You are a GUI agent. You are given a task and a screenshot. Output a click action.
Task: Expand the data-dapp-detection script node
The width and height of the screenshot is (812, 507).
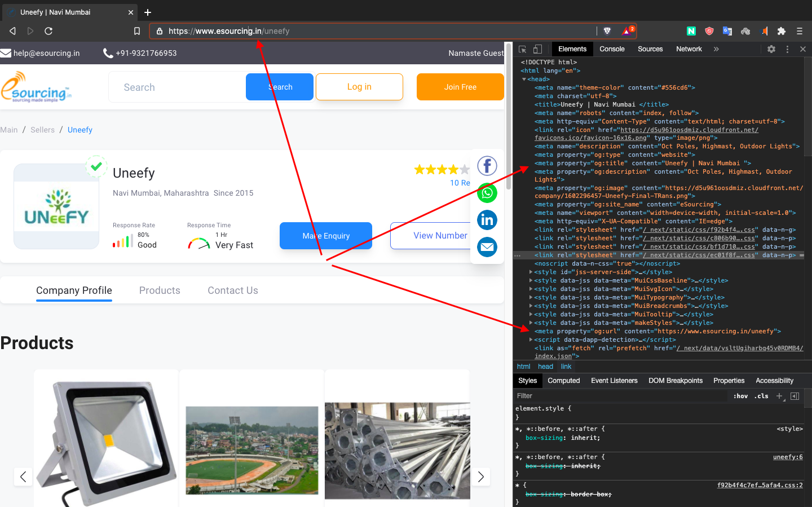pos(531,340)
